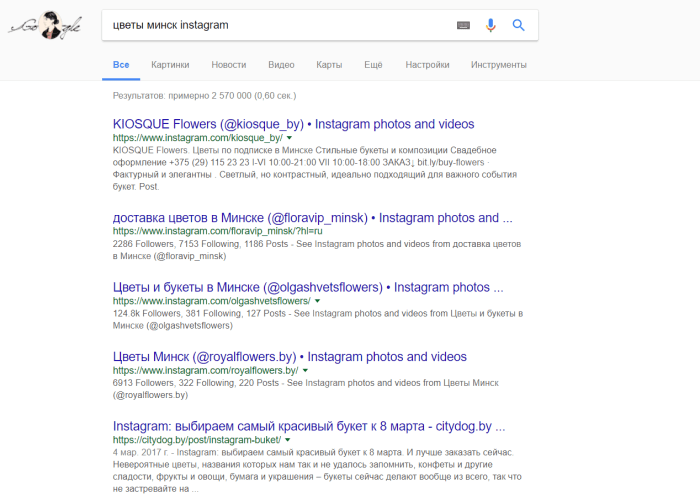Screen dimensions: 700x500
Task: Open the 'Карты' tab
Action: point(329,65)
